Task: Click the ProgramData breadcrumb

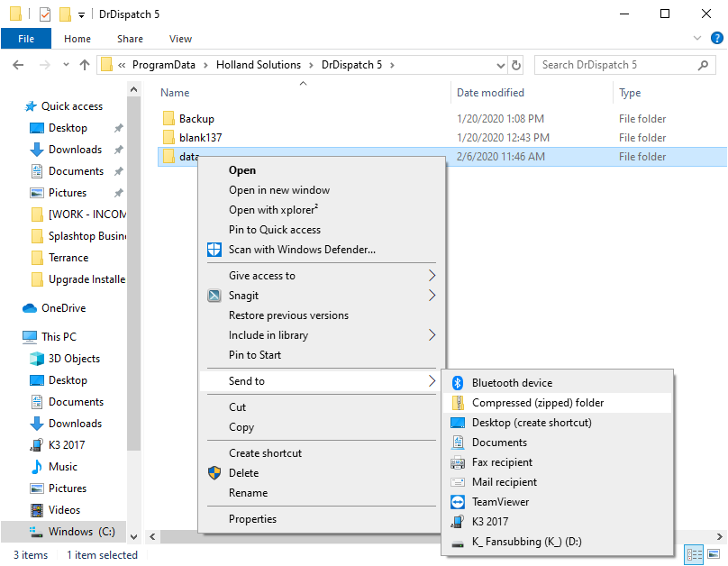Action: point(163,65)
